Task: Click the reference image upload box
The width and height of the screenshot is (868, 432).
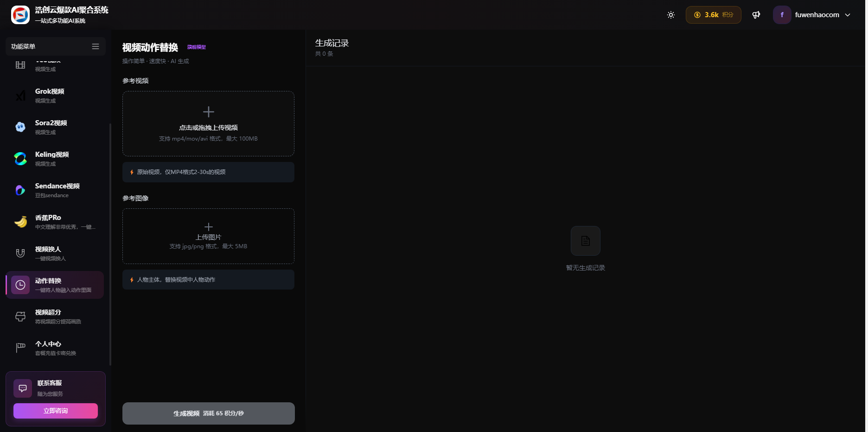Action: pyautogui.click(x=208, y=236)
